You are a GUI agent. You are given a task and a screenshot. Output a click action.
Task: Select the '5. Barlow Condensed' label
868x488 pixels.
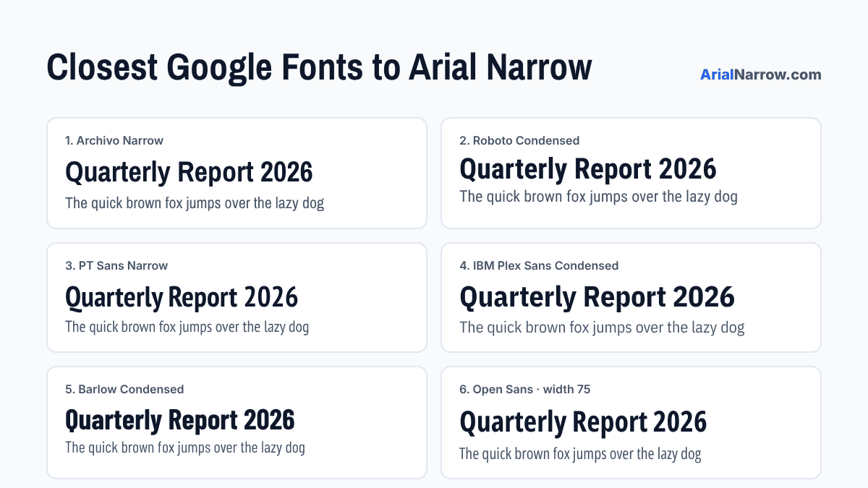coord(124,389)
